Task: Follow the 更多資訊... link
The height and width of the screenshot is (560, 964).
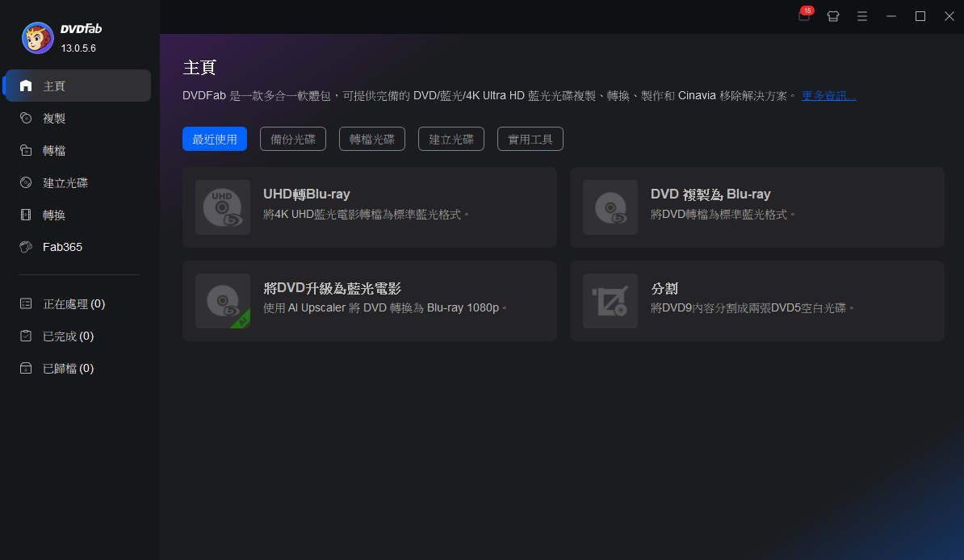Action: (828, 96)
